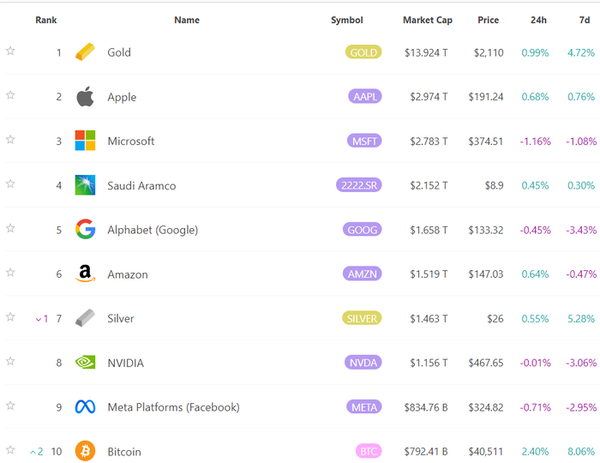
Task: Toggle favorite star for Gold
Action: (x=10, y=50)
